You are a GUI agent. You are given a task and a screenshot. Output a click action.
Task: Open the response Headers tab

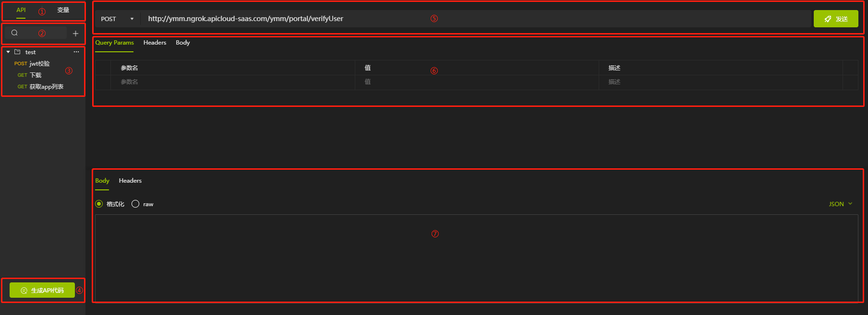[130, 181]
